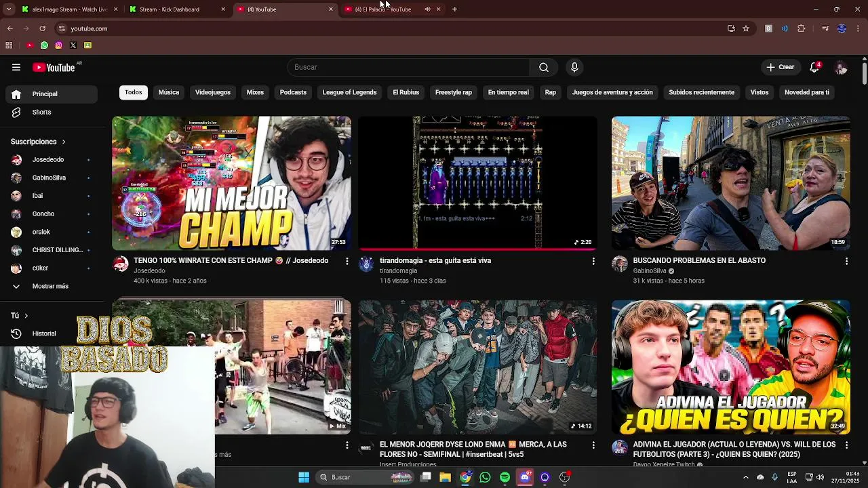Show hidden system tray icons
This screenshot has width=868, height=488.
tap(745, 477)
